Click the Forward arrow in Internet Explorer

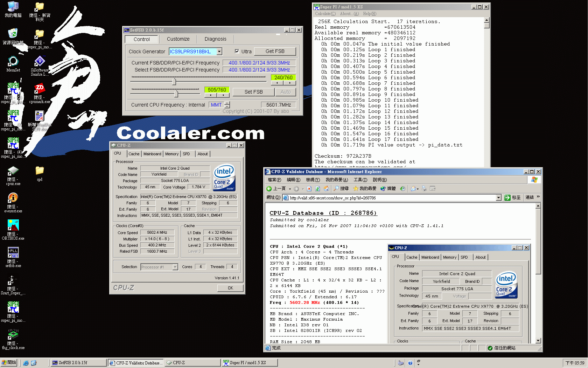pyautogui.click(x=296, y=189)
